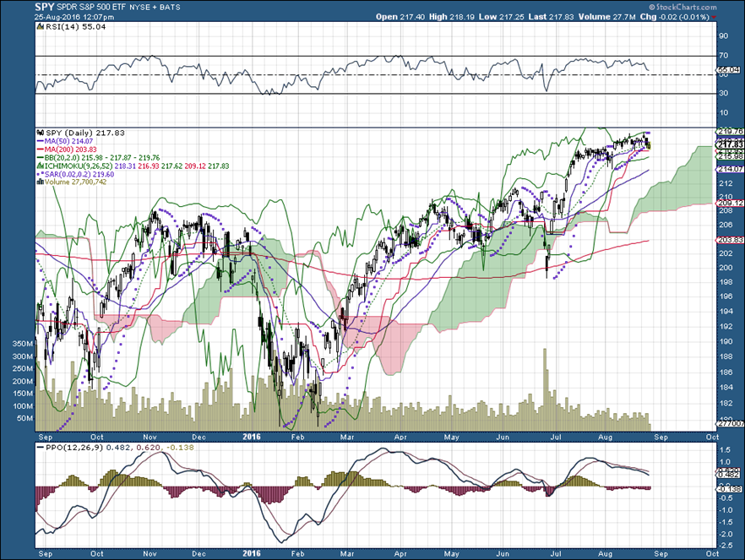This screenshot has height=560, width=745.
Task: Click the Jul label on the price chart axis
Action: coord(556,437)
